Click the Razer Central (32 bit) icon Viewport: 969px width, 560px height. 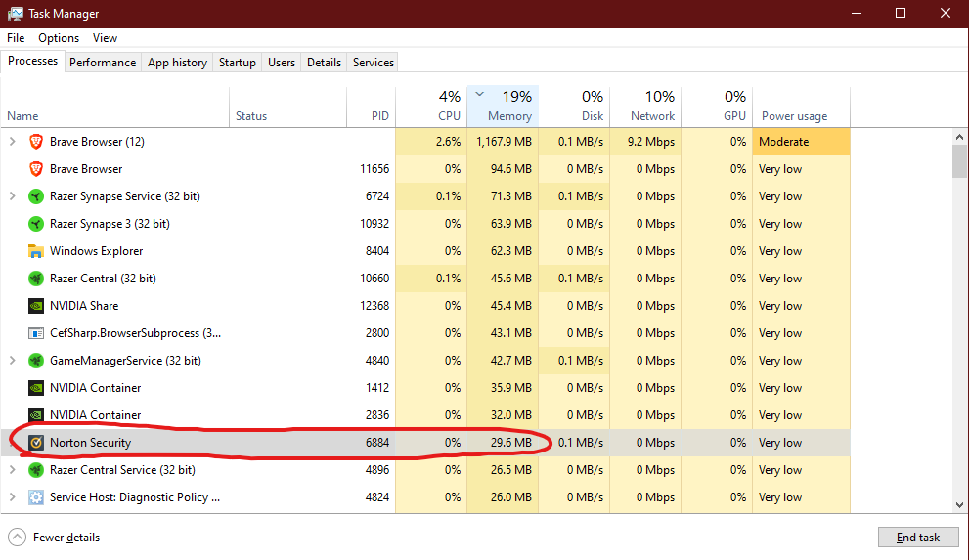[x=36, y=279]
